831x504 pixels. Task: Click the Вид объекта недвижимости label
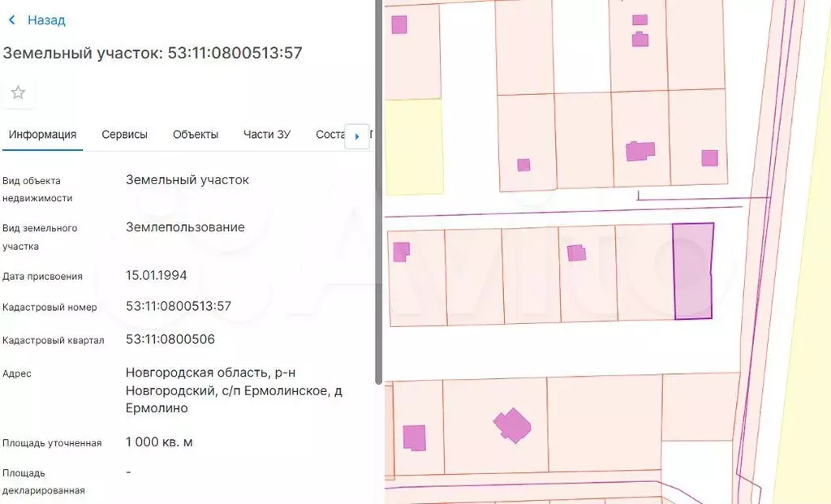tap(37, 189)
